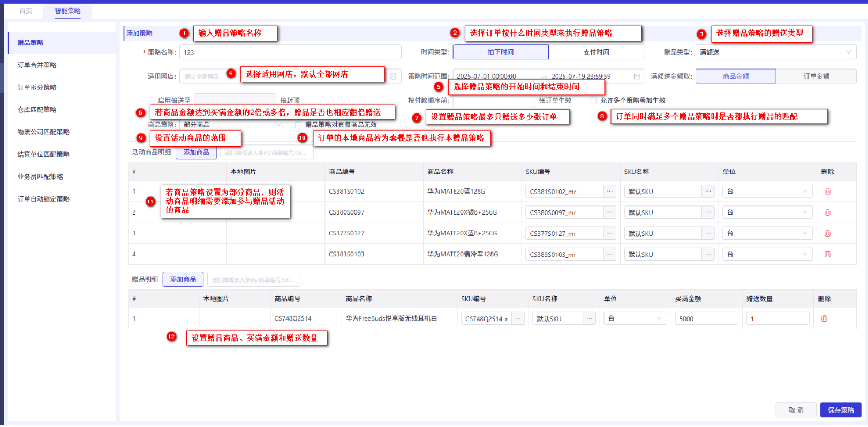
Task: Open 赠品策略 in sidebar
Action: (62, 43)
